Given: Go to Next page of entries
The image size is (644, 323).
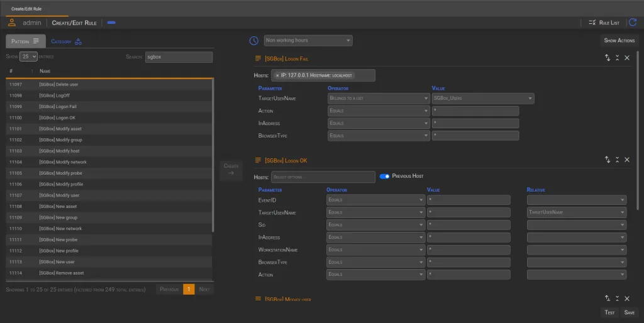Looking at the screenshot, I should coord(204,289).
